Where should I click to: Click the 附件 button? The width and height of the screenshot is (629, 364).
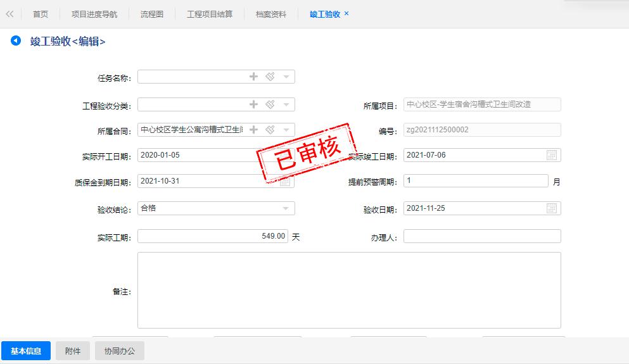(73, 351)
